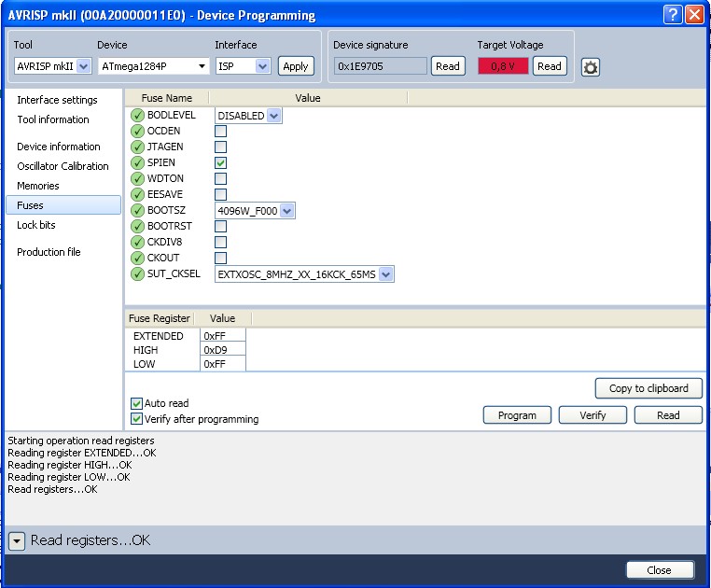The height and width of the screenshot is (588, 711).
Task: Read the target voltage
Action: 550,66
